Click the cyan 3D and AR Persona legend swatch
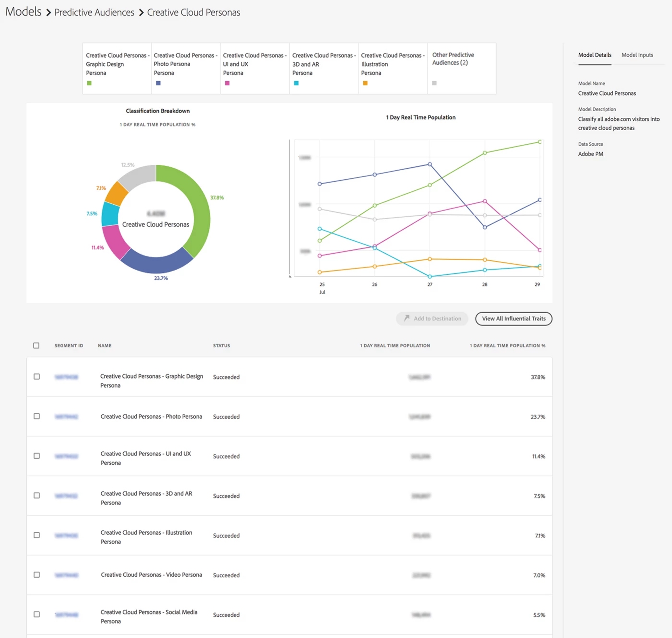672x638 pixels. pos(296,83)
